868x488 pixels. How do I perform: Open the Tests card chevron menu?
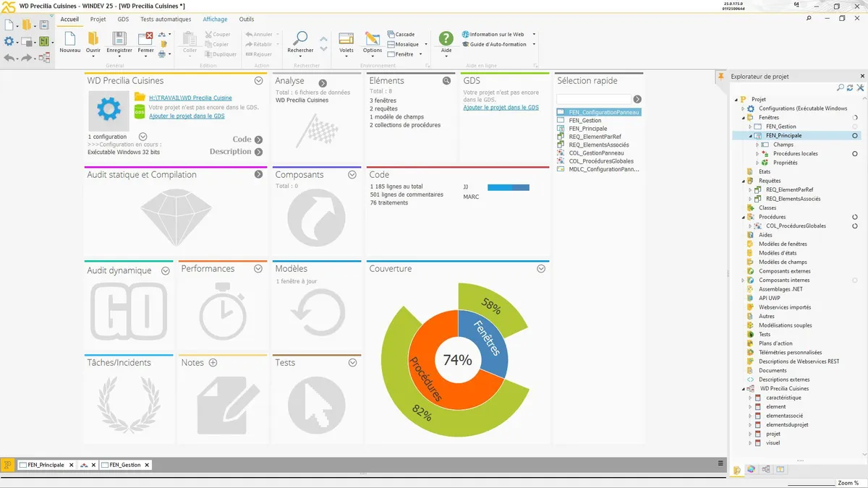click(x=352, y=363)
